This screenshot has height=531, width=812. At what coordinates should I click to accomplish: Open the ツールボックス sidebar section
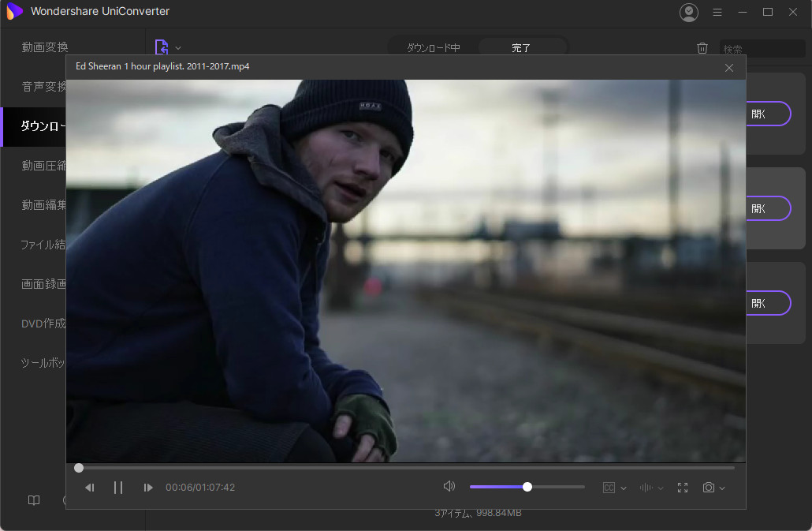(x=43, y=363)
